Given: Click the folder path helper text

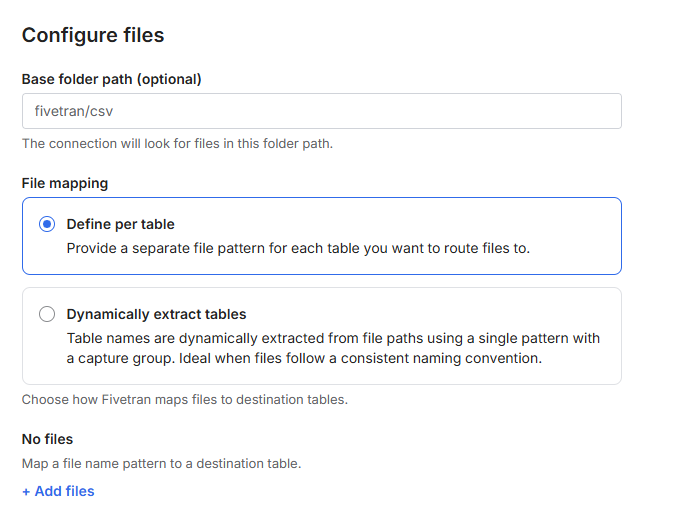Looking at the screenshot, I should click(x=177, y=143).
